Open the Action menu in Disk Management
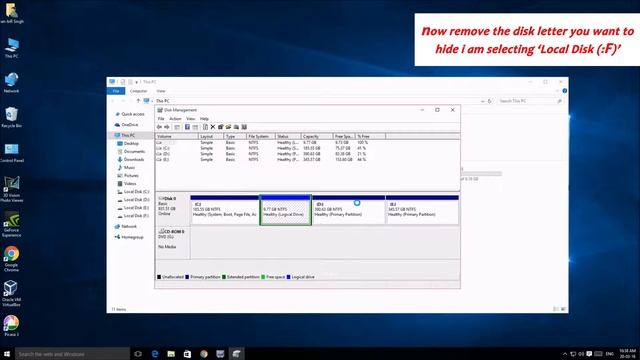 (175, 119)
